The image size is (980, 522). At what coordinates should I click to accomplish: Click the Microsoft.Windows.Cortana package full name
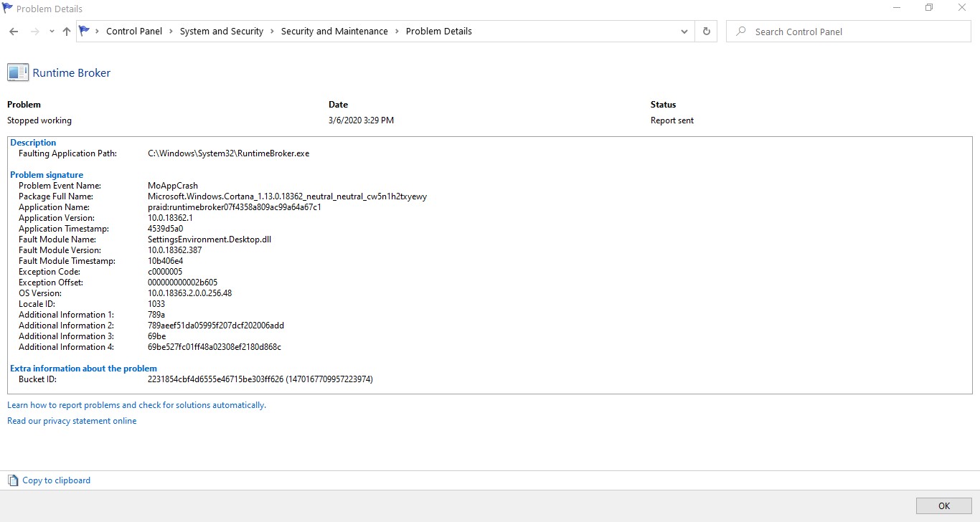click(x=288, y=196)
